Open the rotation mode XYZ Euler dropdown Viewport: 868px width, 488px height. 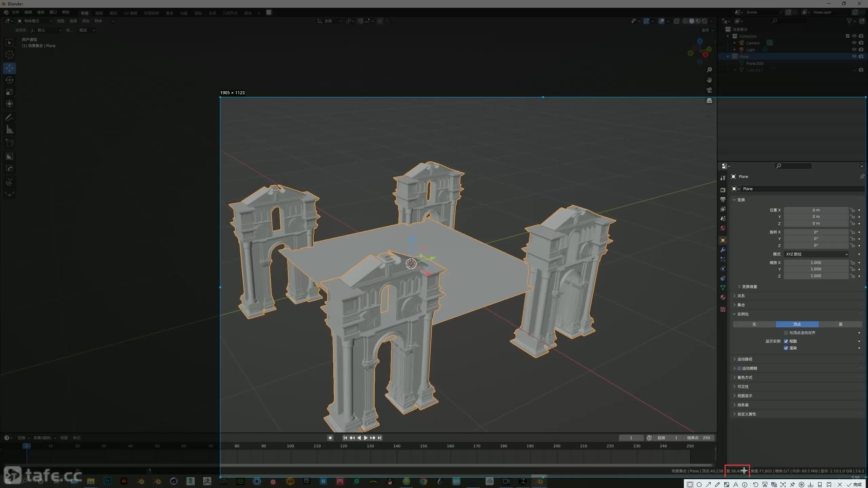click(x=816, y=254)
